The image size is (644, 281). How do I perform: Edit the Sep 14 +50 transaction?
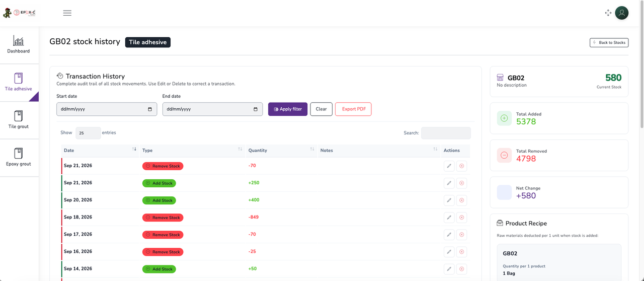coord(449,269)
